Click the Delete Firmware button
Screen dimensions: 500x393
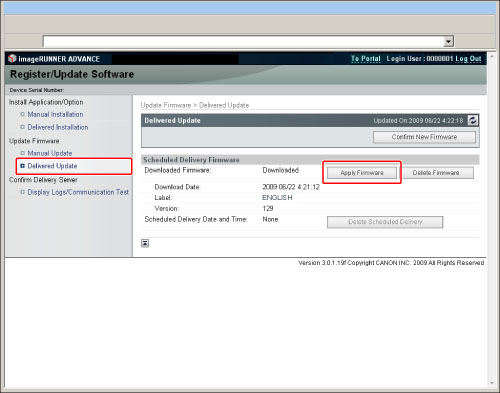click(436, 173)
